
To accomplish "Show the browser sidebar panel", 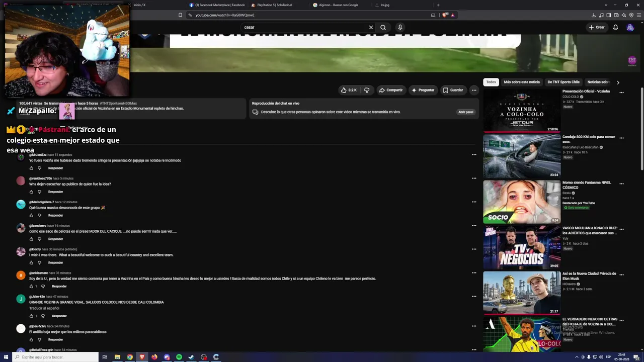I will click(608, 15).
